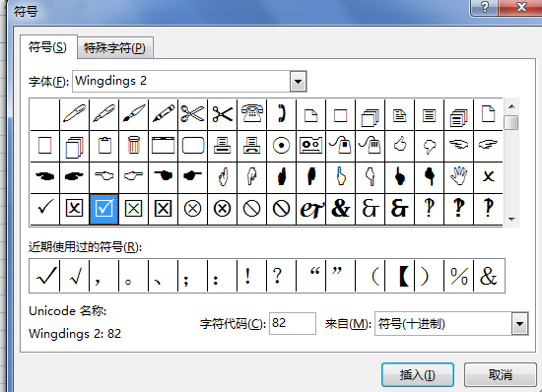Viewport: 542px width, 392px height.
Task: Select the bold circled X symbol
Action: point(223,209)
